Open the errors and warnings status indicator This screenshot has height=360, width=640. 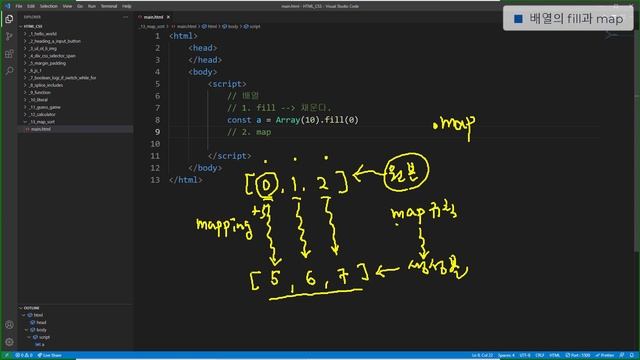pyautogui.click(x=24, y=355)
